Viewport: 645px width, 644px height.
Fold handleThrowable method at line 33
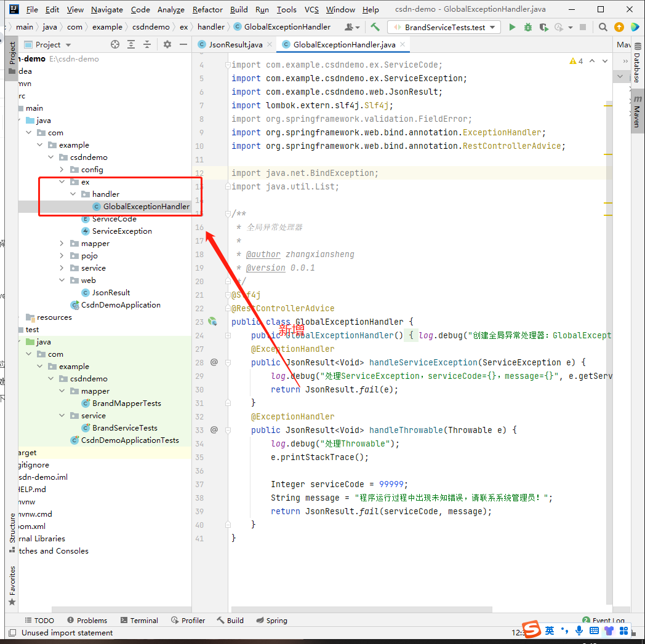228,431
